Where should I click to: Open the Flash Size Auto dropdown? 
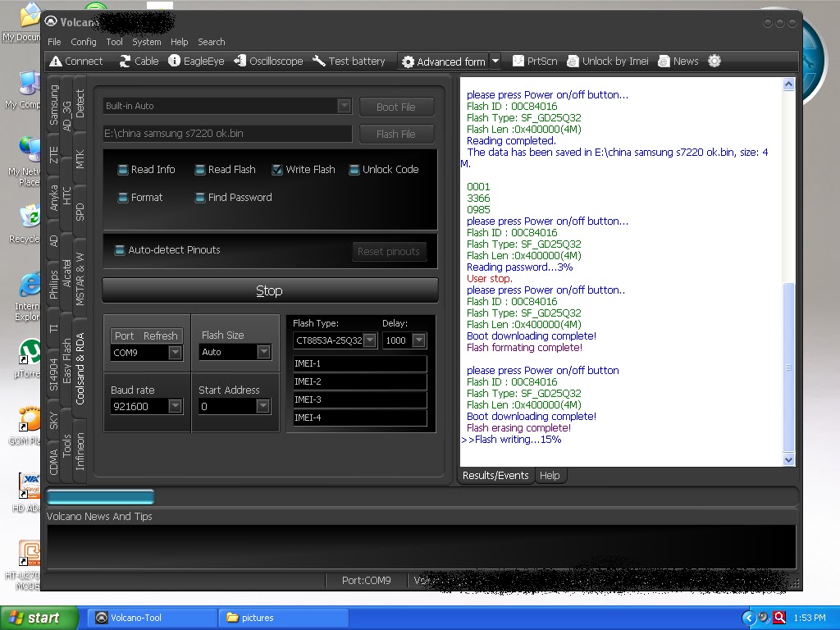[x=263, y=352]
